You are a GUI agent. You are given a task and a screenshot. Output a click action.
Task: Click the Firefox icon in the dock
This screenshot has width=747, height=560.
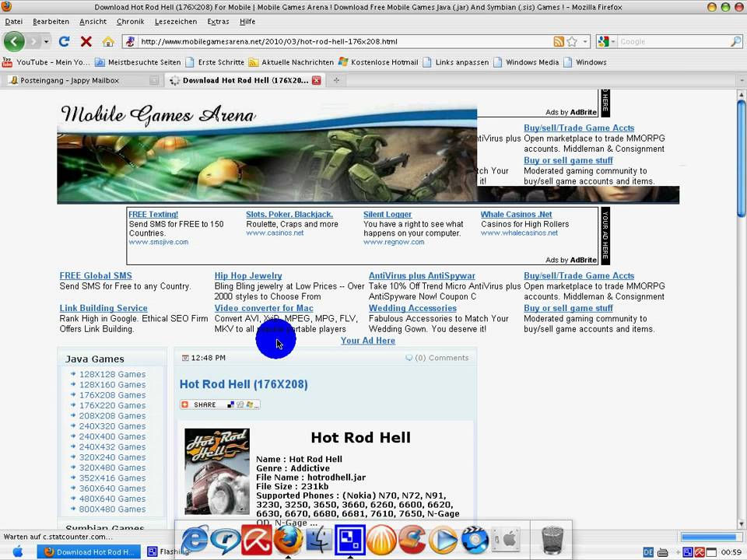tap(288, 540)
